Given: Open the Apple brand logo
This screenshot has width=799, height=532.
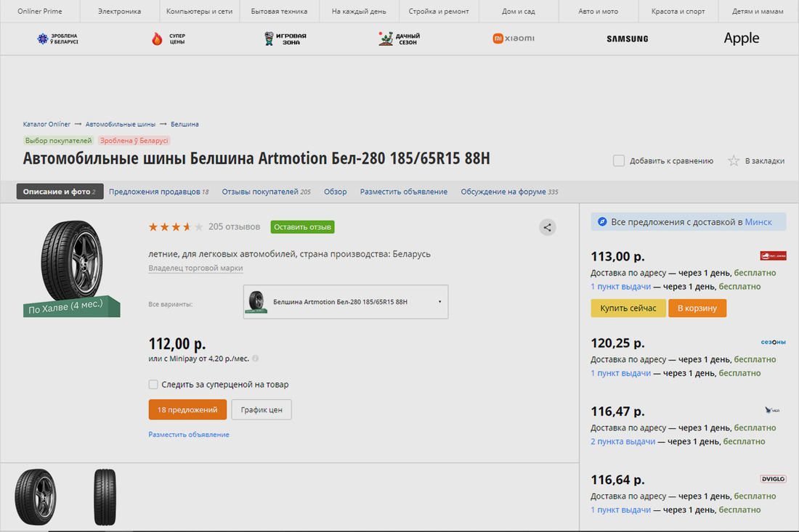Looking at the screenshot, I should (x=741, y=38).
